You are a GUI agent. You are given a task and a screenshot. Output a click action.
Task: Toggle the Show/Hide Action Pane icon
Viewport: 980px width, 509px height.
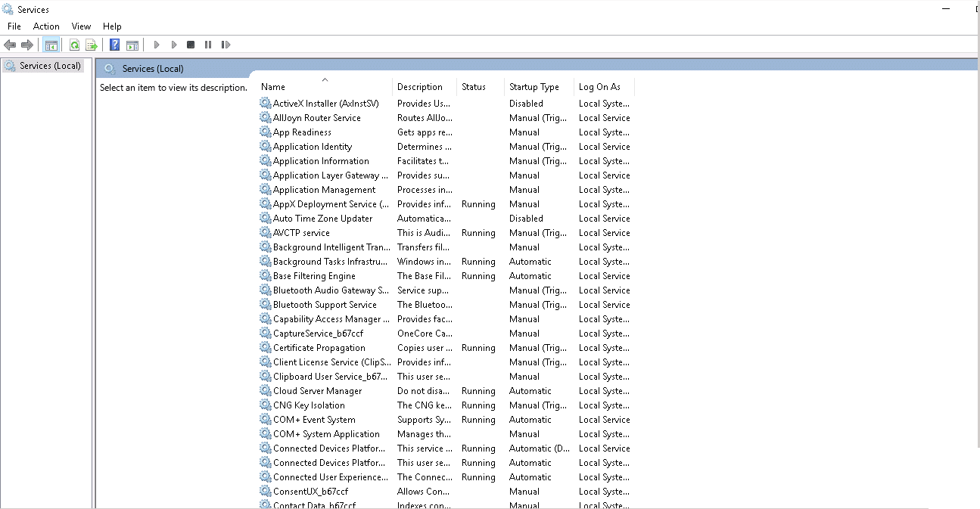132,45
